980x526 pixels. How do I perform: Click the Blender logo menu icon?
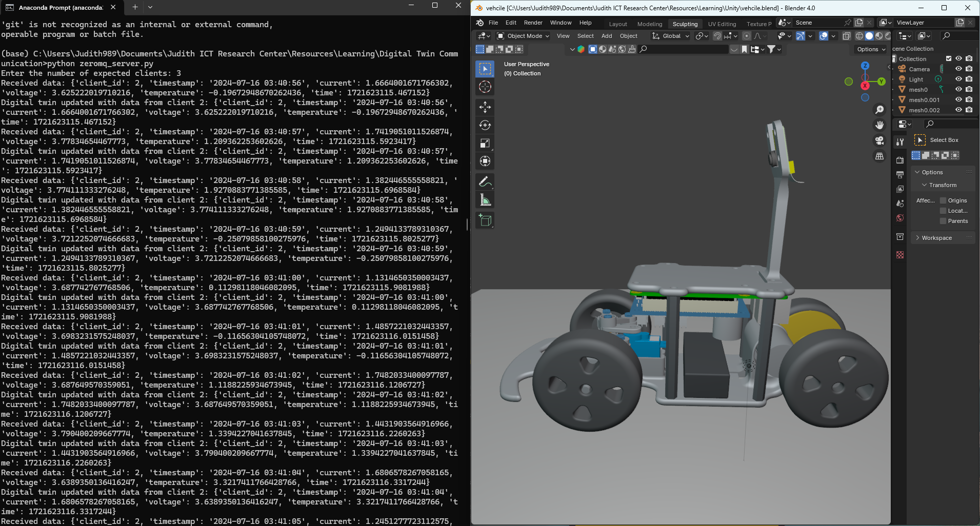[479, 23]
